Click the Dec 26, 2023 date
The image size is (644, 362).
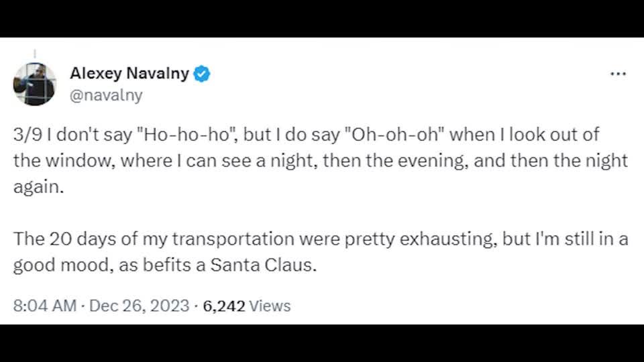click(x=140, y=306)
